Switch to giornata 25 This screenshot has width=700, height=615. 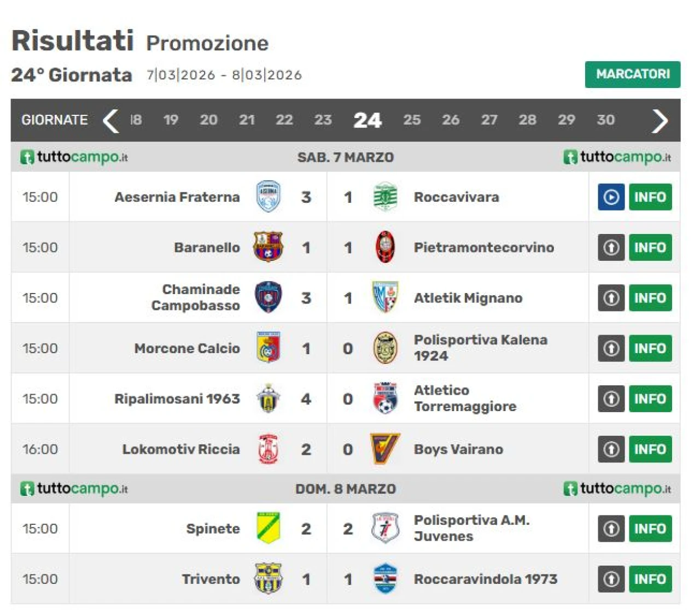[x=412, y=120]
